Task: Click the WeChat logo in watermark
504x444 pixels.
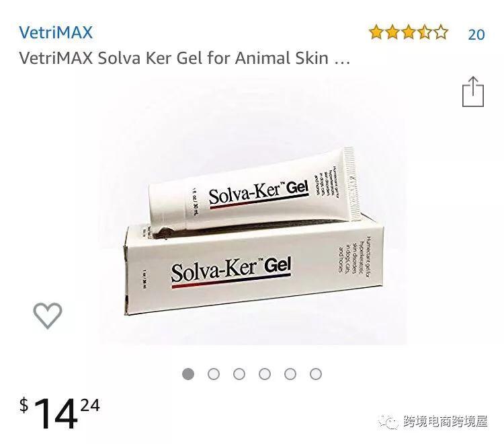Action: click(389, 422)
